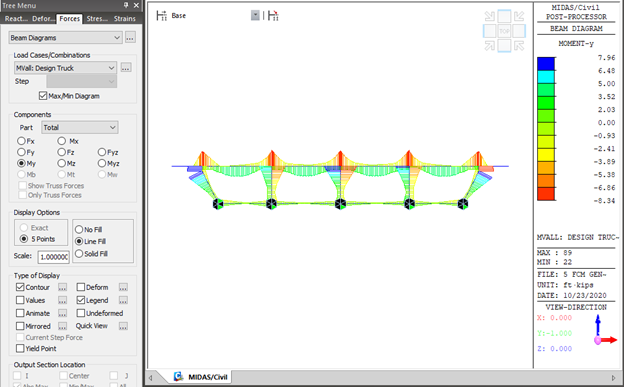Select the Mx component radio button
624x387 pixels.
[x=61, y=141]
